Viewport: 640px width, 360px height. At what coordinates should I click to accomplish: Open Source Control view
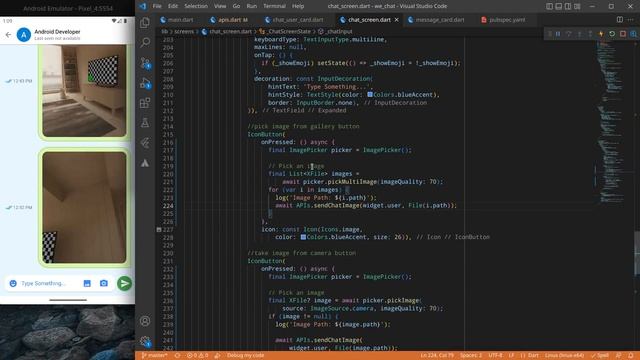(x=145, y=62)
